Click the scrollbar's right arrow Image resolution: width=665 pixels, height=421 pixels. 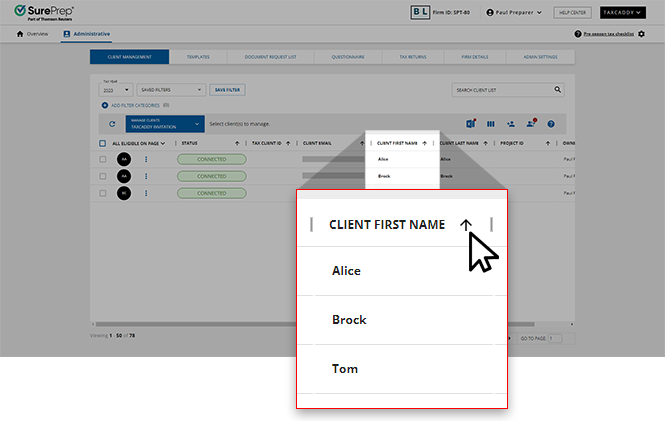pos(572,324)
